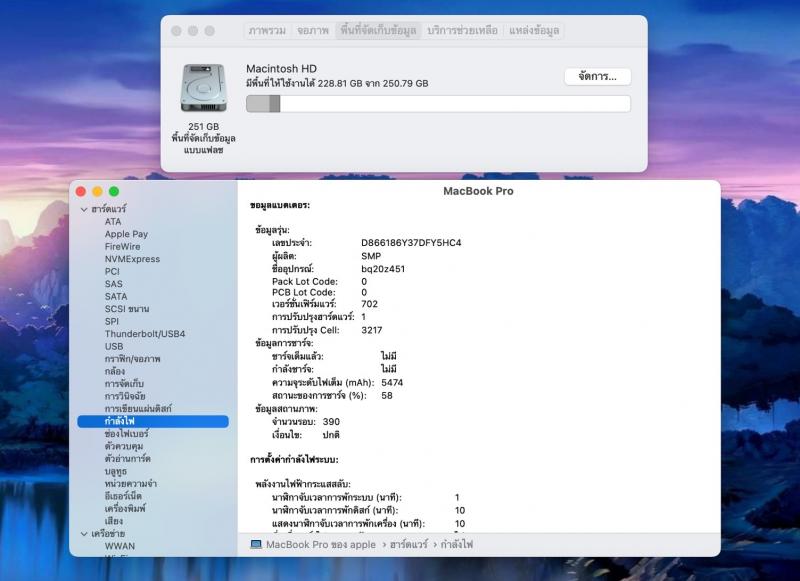Click the ข้อมูลแบตเตอรี่ heading

[280, 205]
